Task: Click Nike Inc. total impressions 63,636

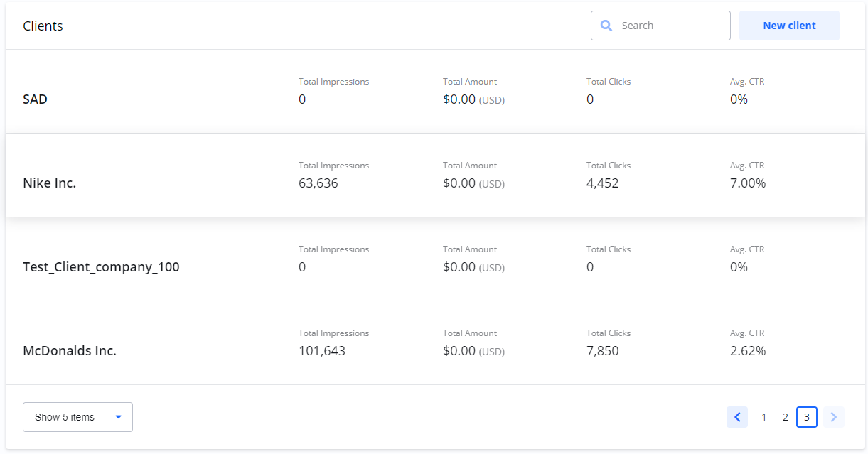Action: [x=318, y=183]
